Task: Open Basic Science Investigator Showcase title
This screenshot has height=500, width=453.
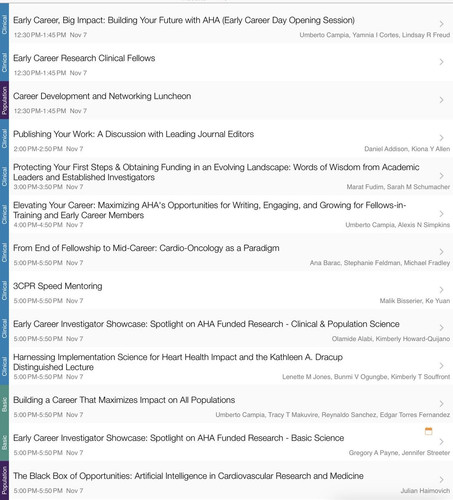Action: pos(178,438)
